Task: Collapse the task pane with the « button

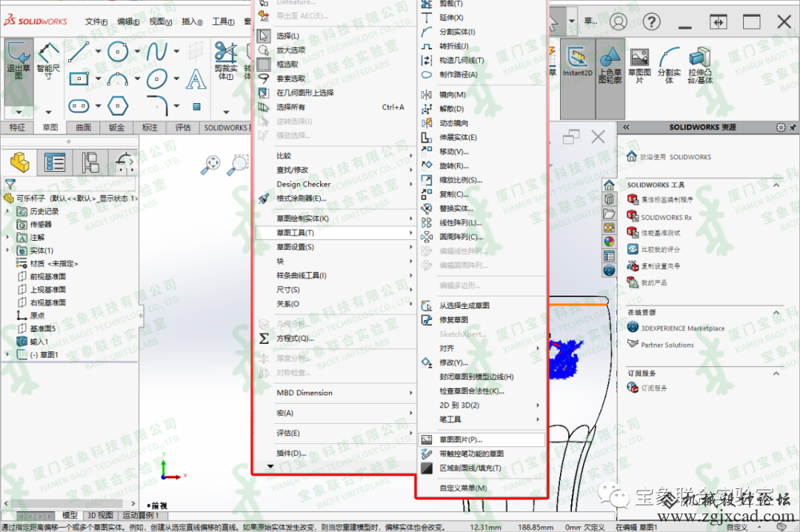Action: (x=626, y=127)
